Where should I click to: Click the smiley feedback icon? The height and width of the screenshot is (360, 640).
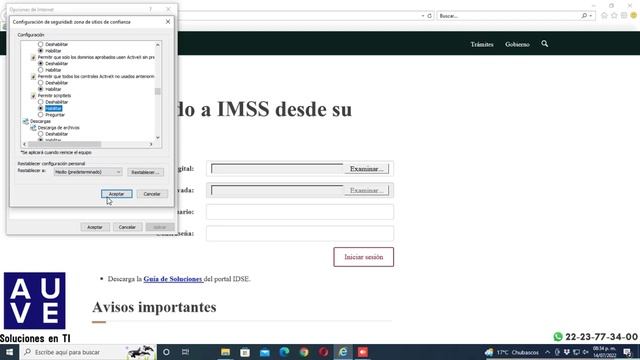pos(633,16)
